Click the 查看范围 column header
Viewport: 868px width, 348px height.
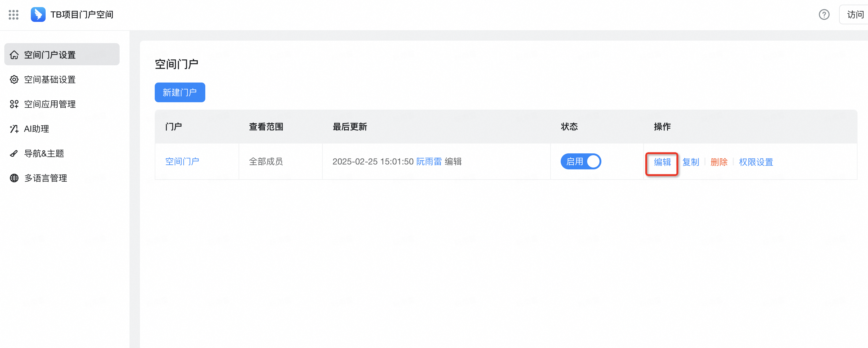pos(266,127)
